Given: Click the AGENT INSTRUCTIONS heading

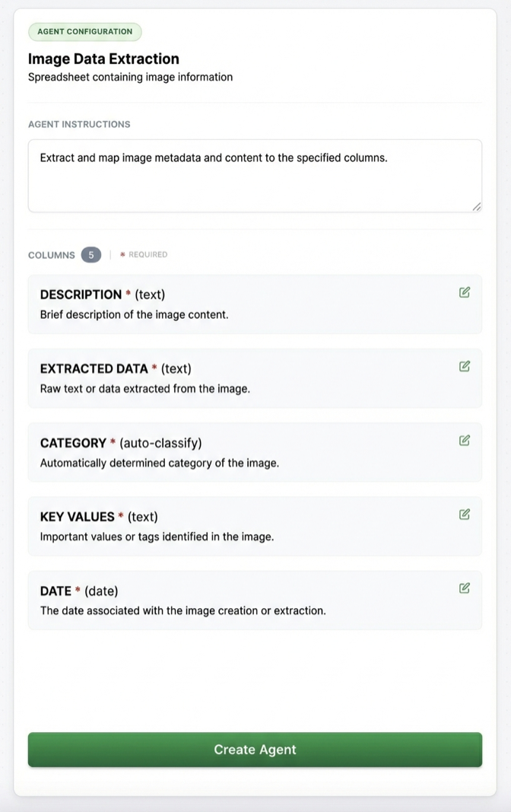Looking at the screenshot, I should click(78, 124).
